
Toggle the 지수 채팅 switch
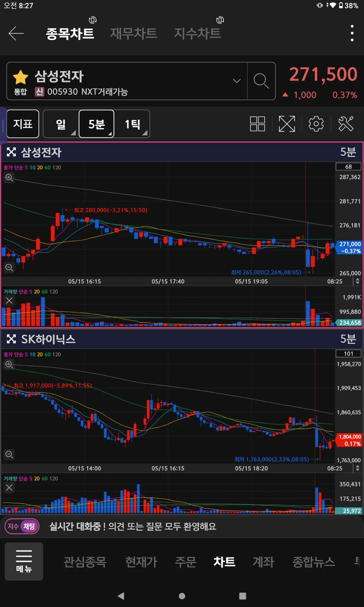(x=22, y=526)
